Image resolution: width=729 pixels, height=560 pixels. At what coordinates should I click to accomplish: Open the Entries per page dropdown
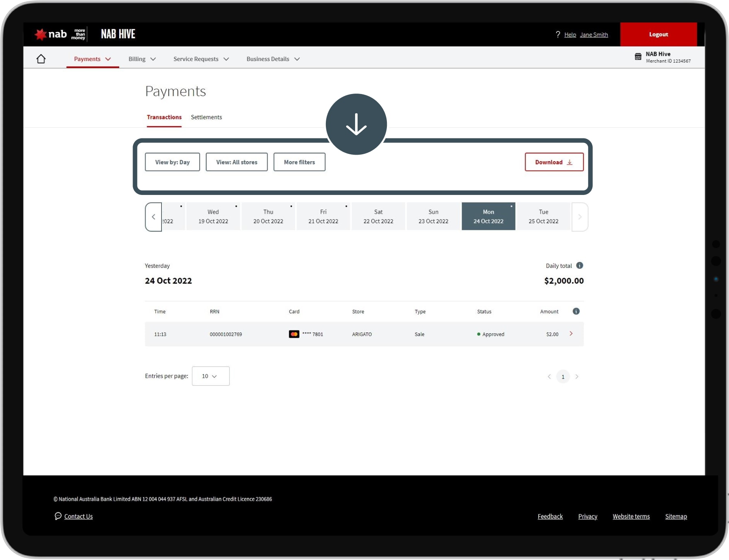(x=210, y=376)
